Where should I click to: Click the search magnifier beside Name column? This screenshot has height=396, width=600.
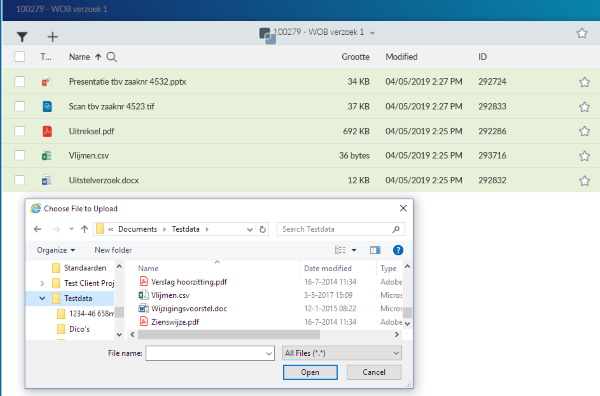(112, 57)
